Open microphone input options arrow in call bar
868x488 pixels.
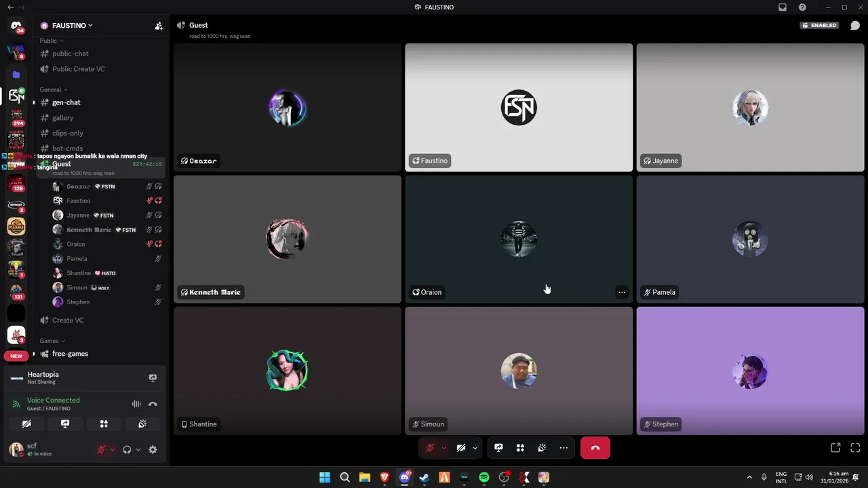point(443,448)
